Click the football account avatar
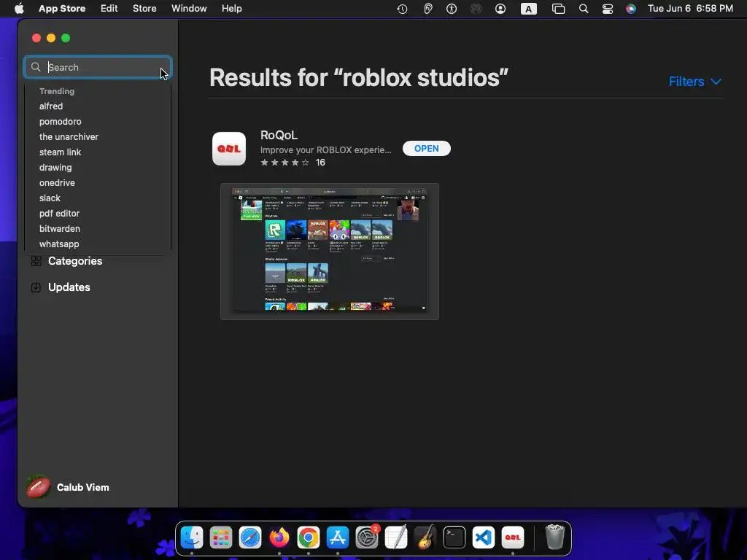 pos(38,487)
